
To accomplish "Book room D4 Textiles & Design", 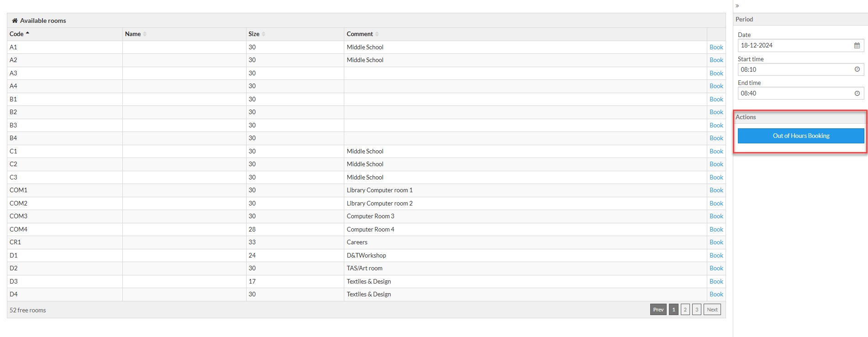I will pyautogui.click(x=716, y=294).
